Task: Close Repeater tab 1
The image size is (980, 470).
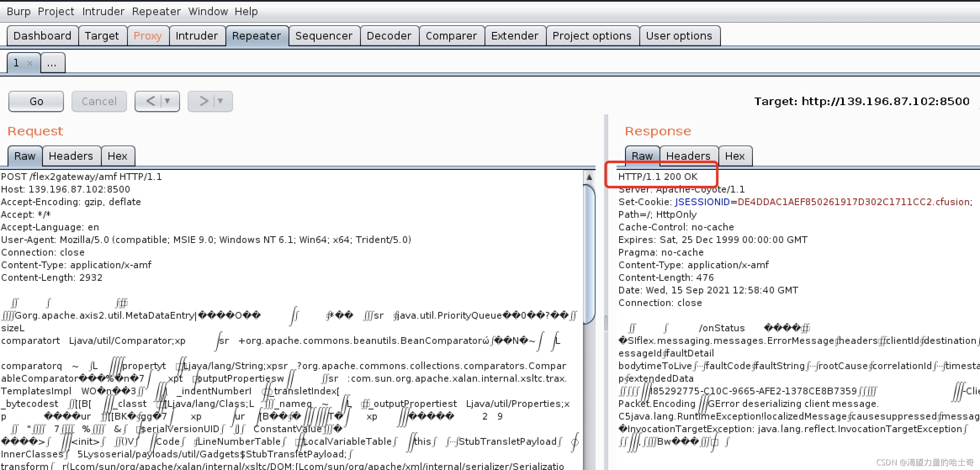Action: click(x=30, y=63)
